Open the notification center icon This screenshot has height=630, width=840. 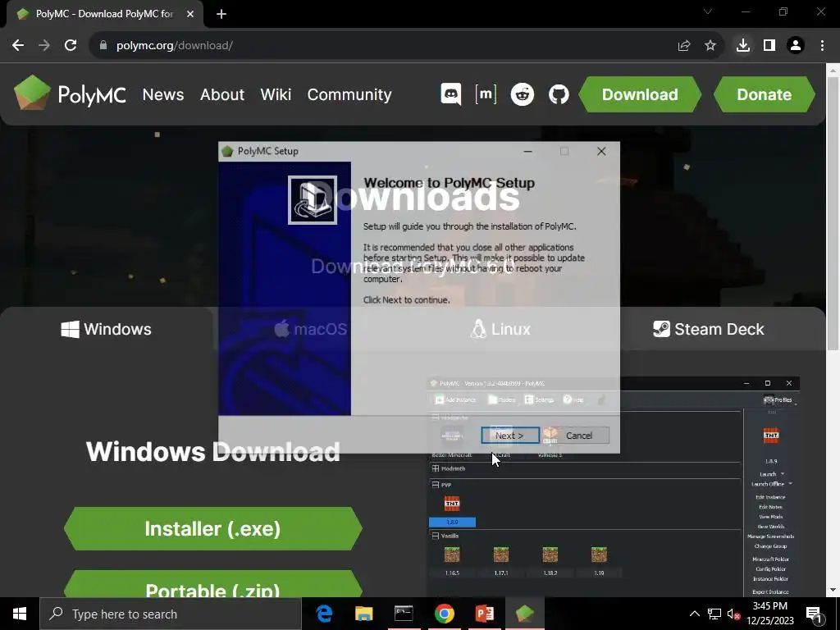815,614
